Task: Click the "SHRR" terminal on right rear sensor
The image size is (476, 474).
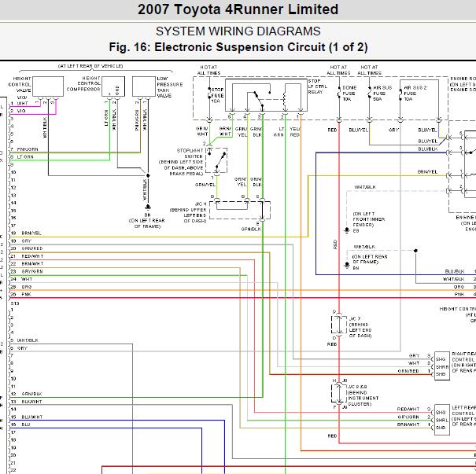Action: [x=442, y=367]
